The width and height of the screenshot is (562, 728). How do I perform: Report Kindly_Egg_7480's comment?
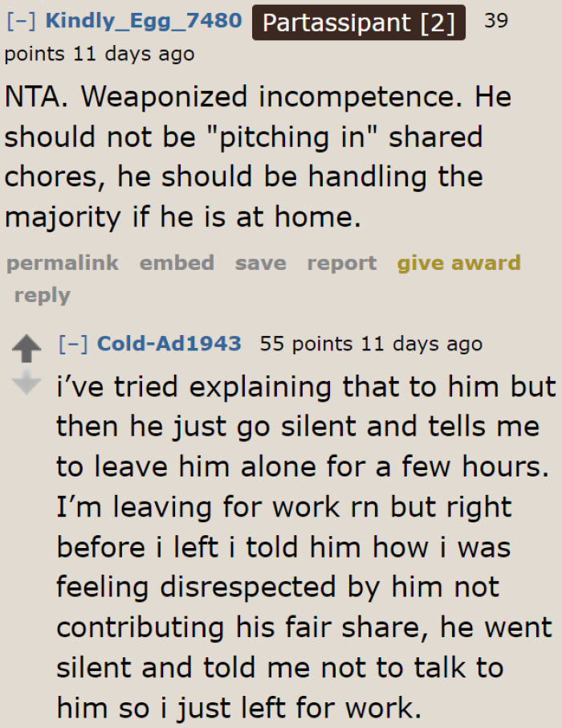(341, 263)
